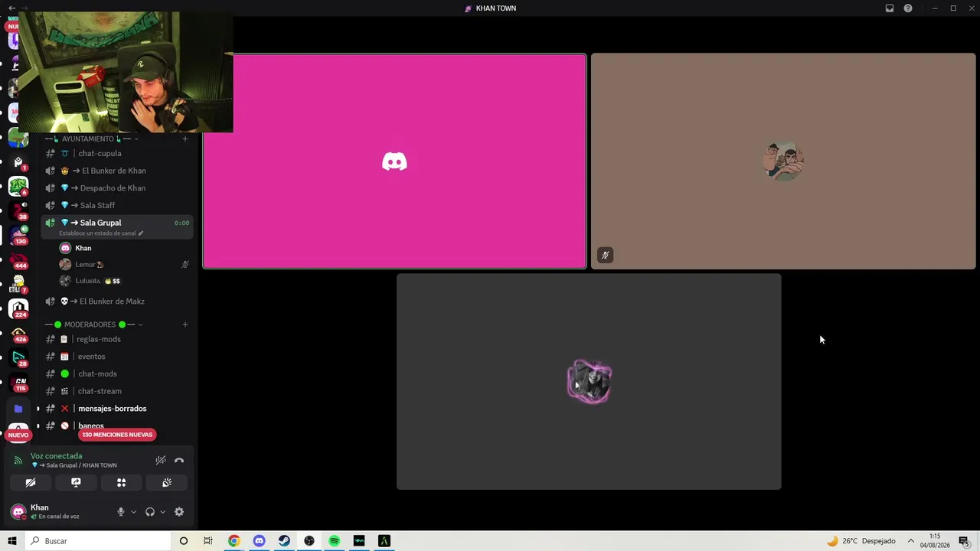The height and width of the screenshot is (551, 980).
Task: Open headphone output options arrow
Action: pyautogui.click(x=162, y=512)
